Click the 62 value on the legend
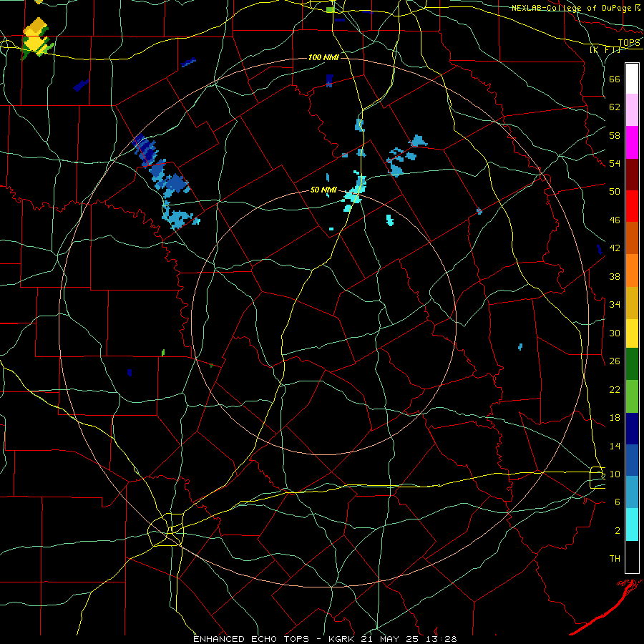Screen dimensions: 644x644 pyautogui.click(x=615, y=107)
